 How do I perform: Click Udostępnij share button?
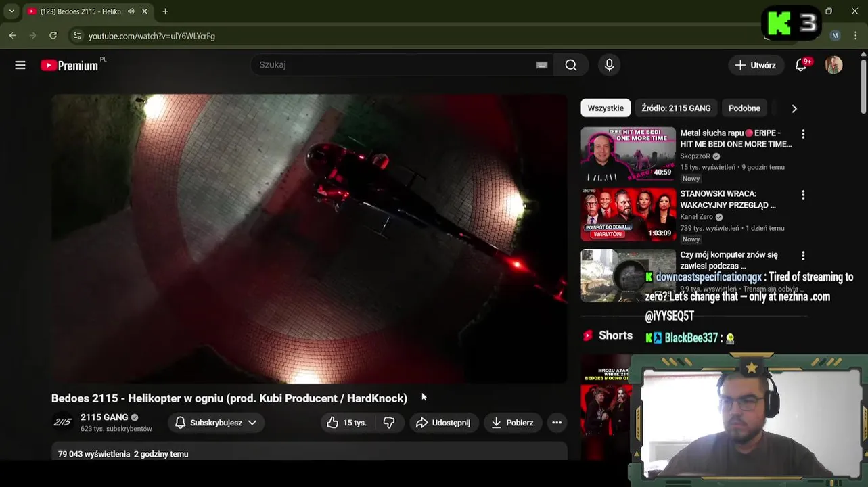click(443, 423)
